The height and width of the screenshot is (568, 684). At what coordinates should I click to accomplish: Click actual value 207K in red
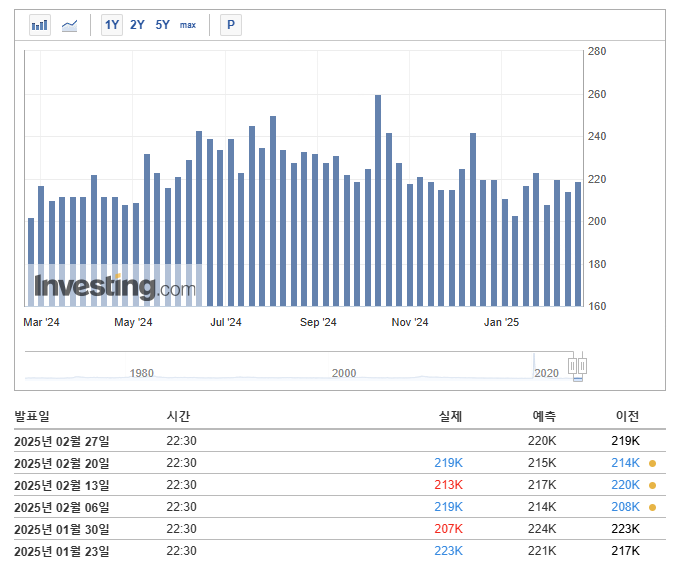[448, 529]
